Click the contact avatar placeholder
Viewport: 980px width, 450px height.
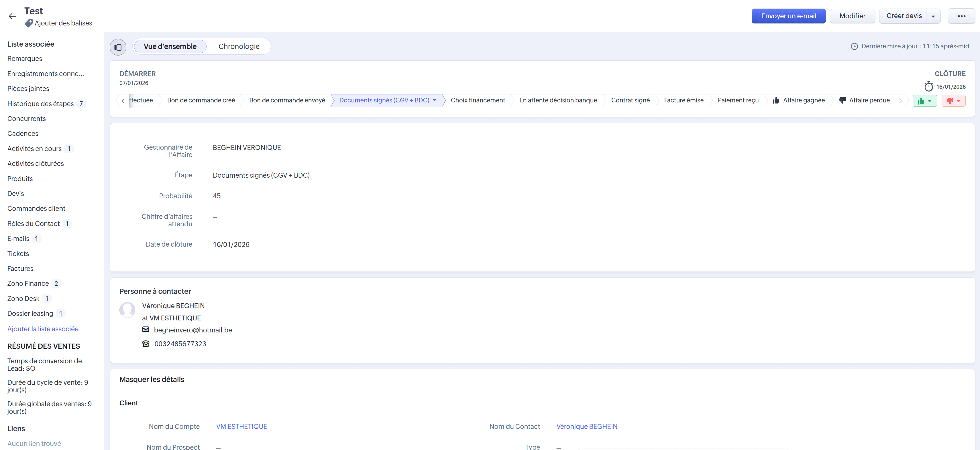pos(127,310)
